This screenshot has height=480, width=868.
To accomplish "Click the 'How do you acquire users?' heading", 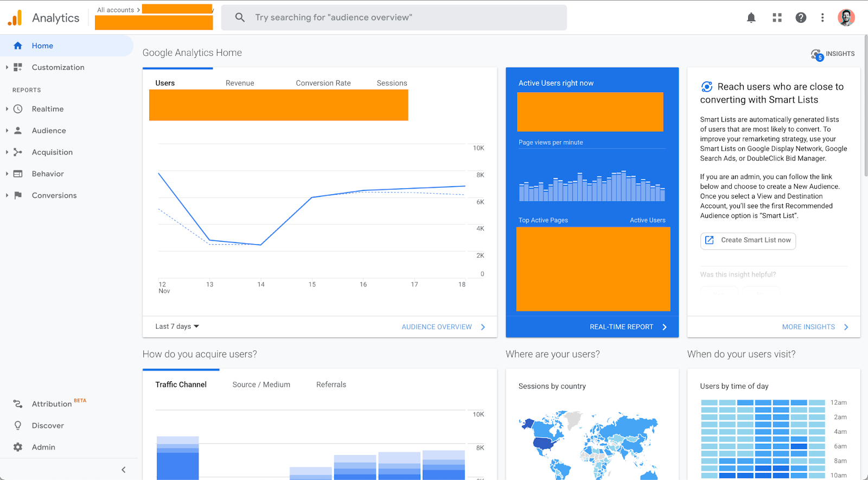I will click(x=200, y=354).
